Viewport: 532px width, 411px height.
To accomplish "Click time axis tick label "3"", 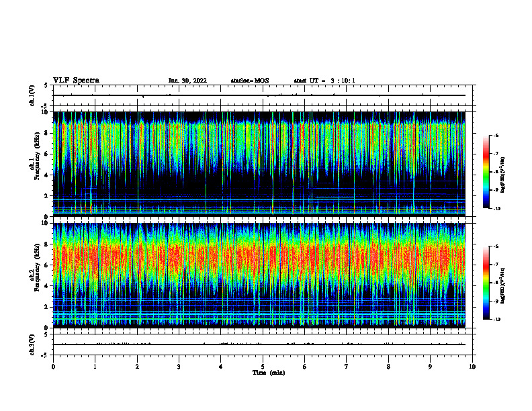I will (x=179, y=367).
